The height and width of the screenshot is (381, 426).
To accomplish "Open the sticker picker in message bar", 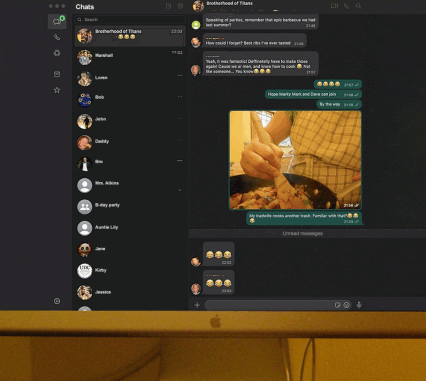I will [337, 305].
